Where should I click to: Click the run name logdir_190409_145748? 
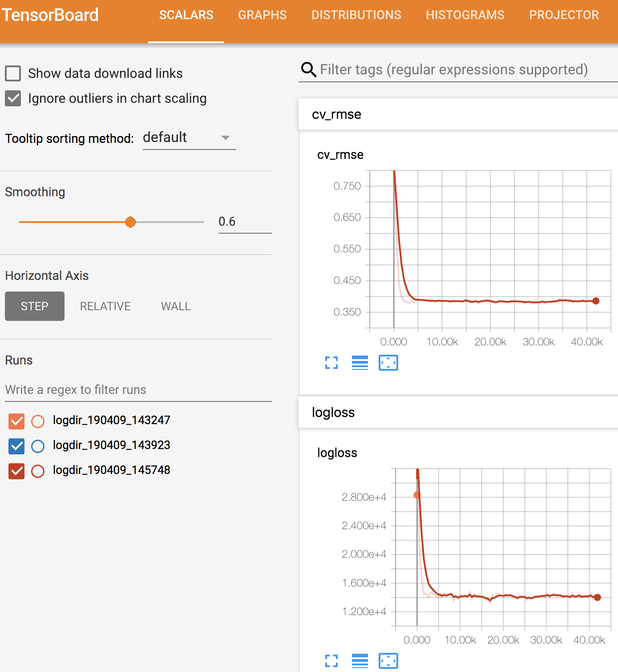[112, 470]
